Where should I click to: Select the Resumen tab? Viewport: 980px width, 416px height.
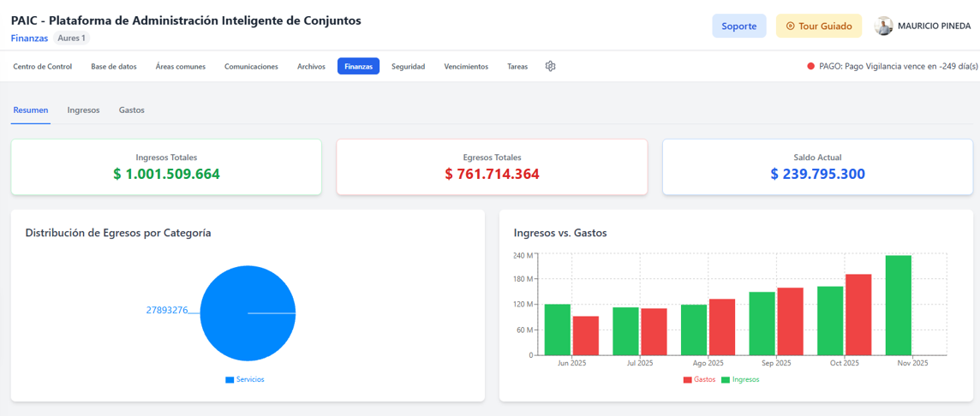(31, 110)
